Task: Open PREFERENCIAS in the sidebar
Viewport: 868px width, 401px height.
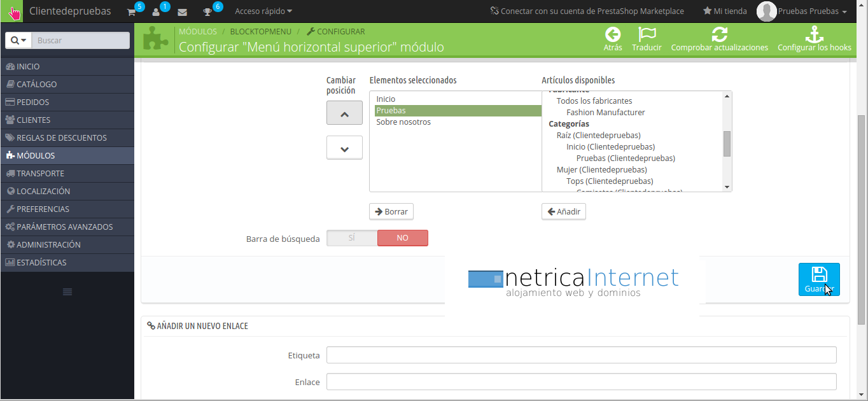Action: (x=67, y=209)
